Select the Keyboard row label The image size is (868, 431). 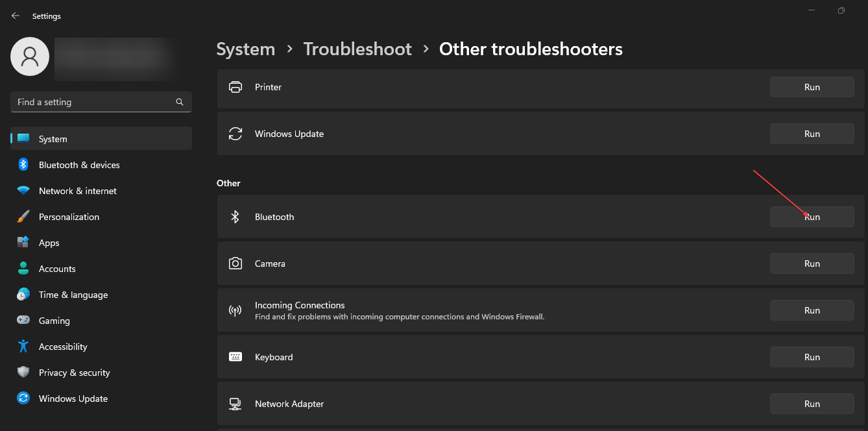point(274,357)
